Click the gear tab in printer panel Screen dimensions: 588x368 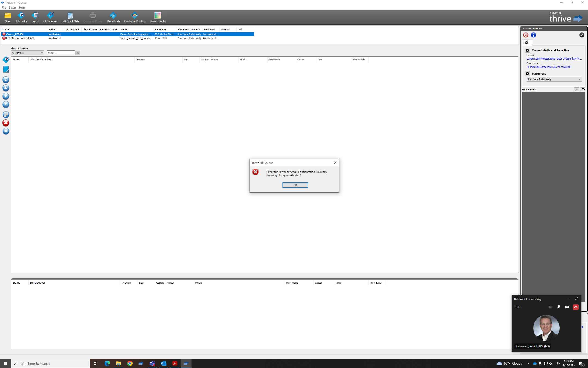pyautogui.click(x=526, y=43)
